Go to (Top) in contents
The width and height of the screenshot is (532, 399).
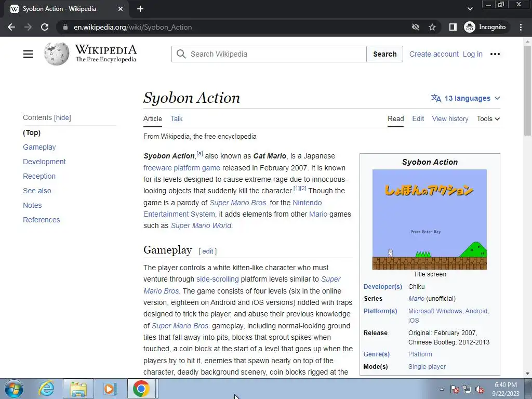coord(32,132)
